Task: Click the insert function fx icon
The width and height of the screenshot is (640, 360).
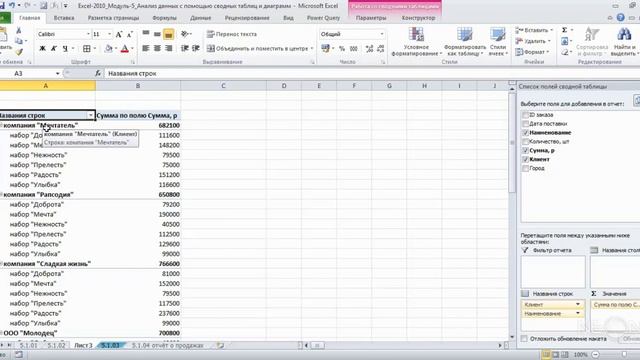Action: pyautogui.click(x=98, y=73)
